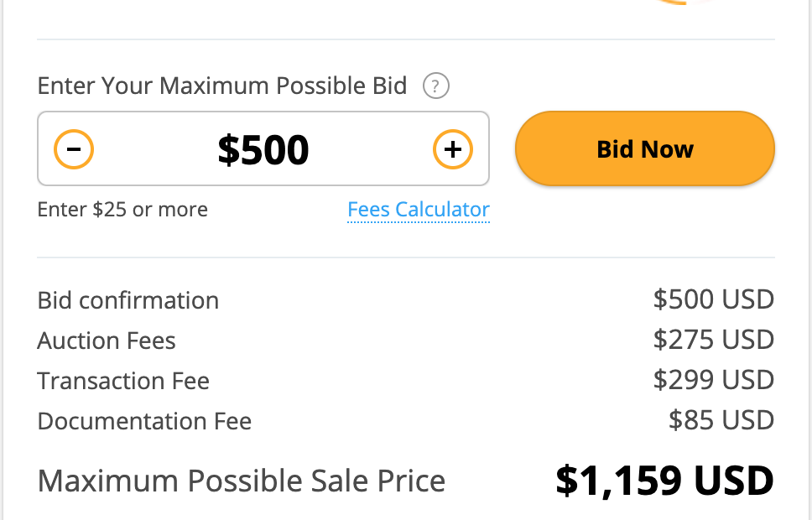Viewport: 812px width, 520px height.
Task: Click the Enter $25 or more hint
Action: (x=122, y=210)
